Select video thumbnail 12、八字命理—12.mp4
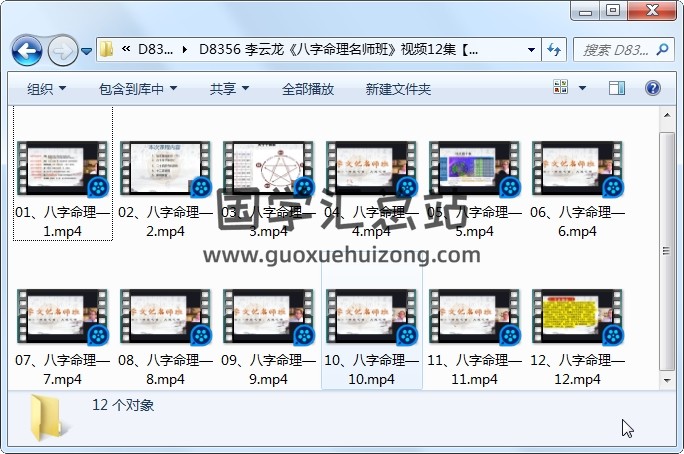This screenshot has height=454, width=684. (x=577, y=317)
